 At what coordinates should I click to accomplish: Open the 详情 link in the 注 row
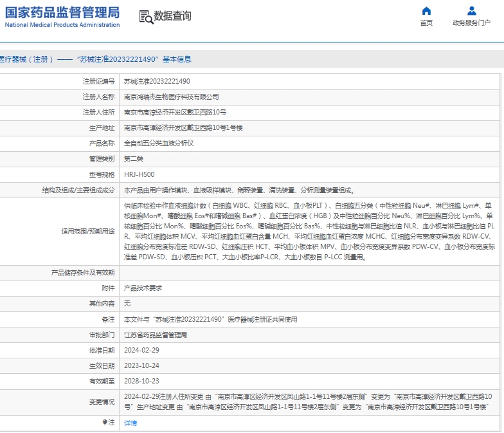pyautogui.click(x=130, y=423)
